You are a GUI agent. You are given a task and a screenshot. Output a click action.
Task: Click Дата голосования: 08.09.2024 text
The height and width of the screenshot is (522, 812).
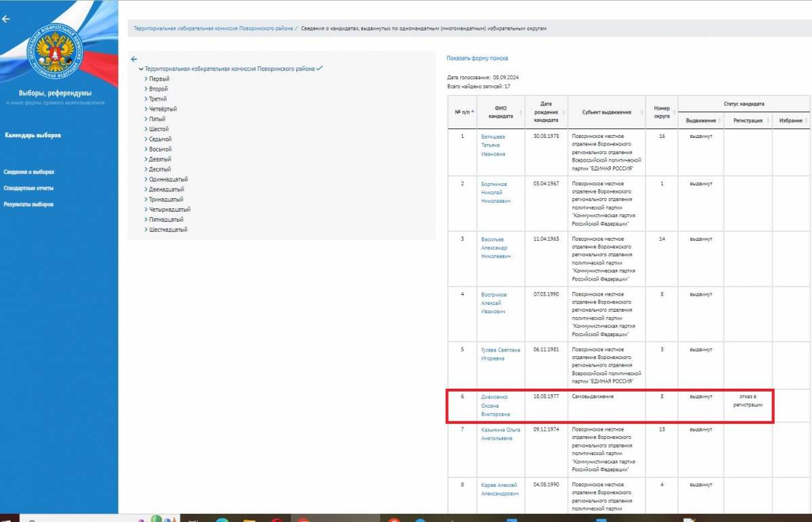coord(483,78)
